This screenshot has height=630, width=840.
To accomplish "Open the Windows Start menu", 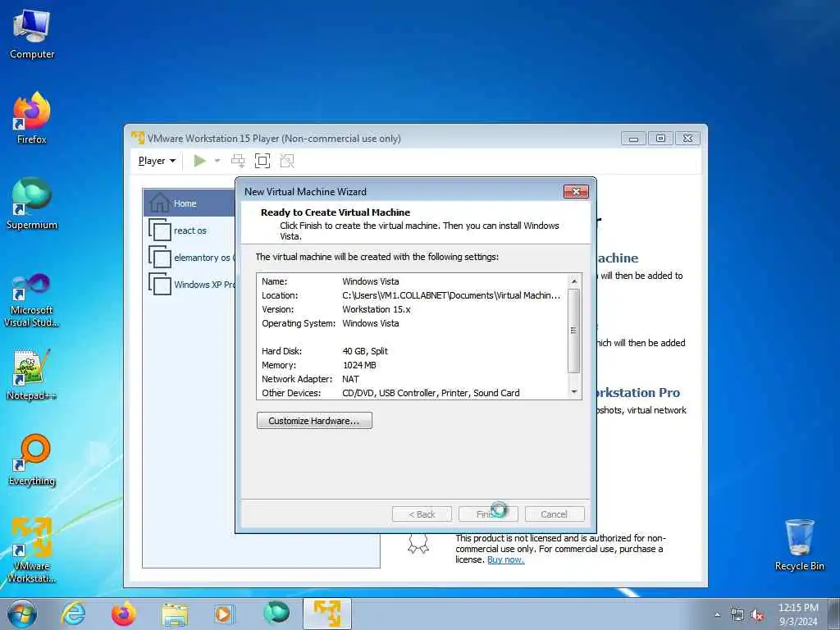I will pyautogui.click(x=22, y=614).
